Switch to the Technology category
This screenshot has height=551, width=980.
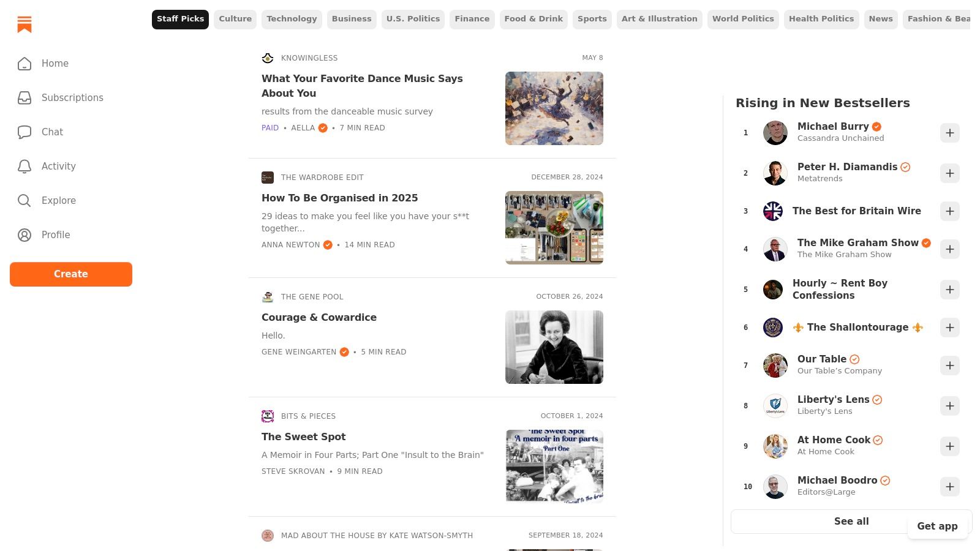pyautogui.click(x=292, y=19)
